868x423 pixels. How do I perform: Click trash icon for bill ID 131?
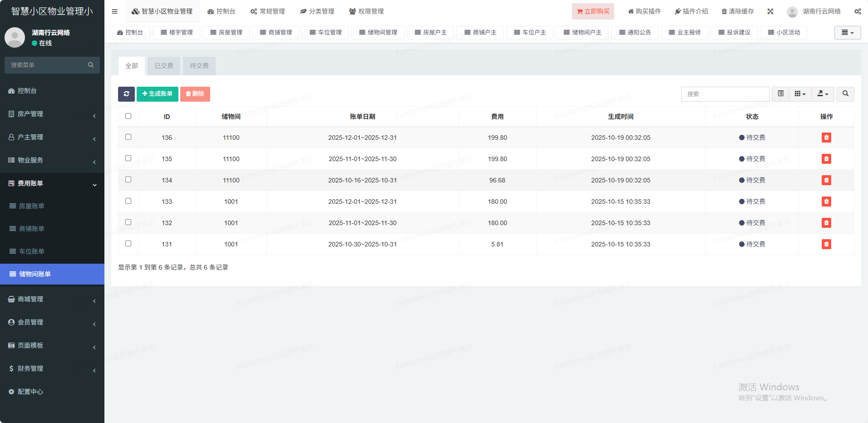826,244
